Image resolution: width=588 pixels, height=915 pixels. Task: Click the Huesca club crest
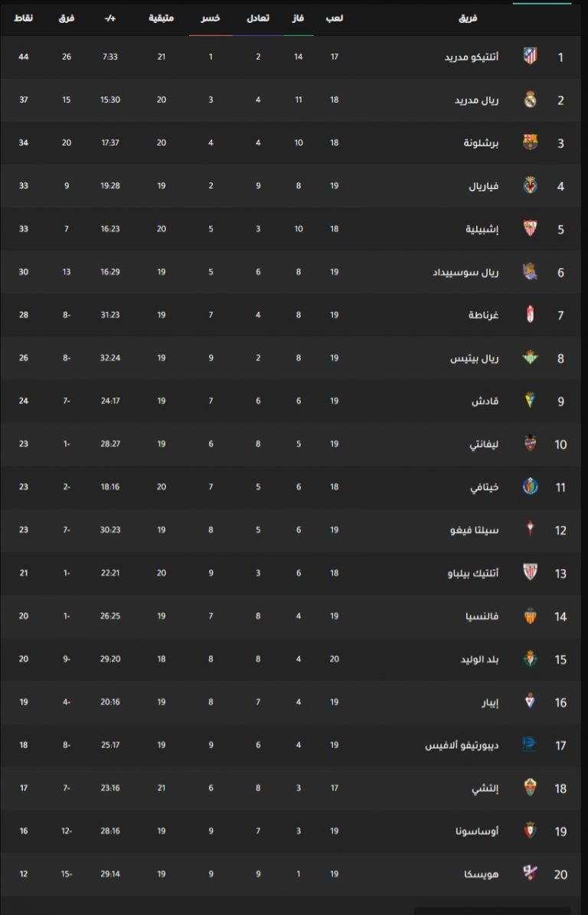[x=530, y=874]
